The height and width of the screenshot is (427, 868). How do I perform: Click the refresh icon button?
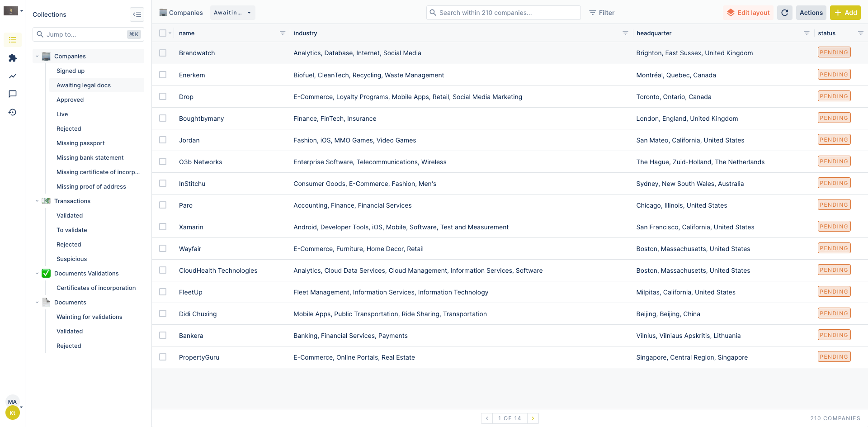(785, 13)
